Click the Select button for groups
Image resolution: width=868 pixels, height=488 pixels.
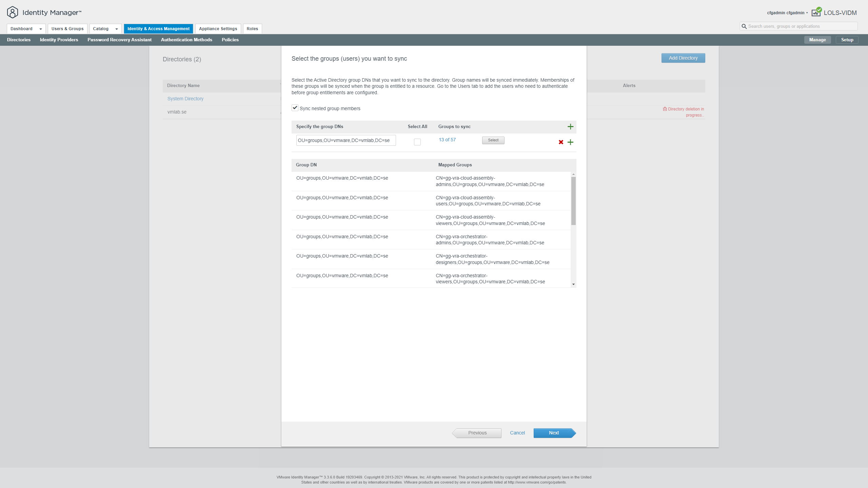tap(493, 140)
